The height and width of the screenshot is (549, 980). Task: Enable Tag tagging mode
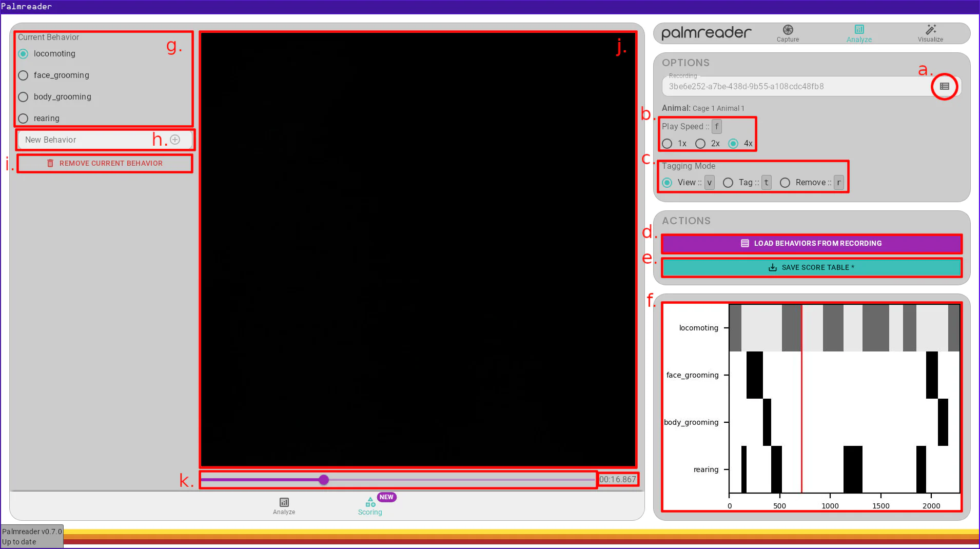(x=728, y=183)
